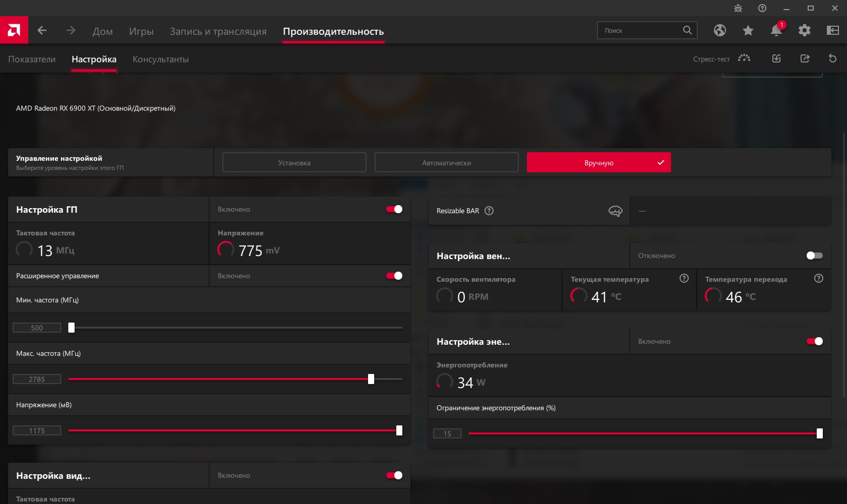Open help for Температура перехода
This screenshot has height=504, width=847.
click(819, 278)
